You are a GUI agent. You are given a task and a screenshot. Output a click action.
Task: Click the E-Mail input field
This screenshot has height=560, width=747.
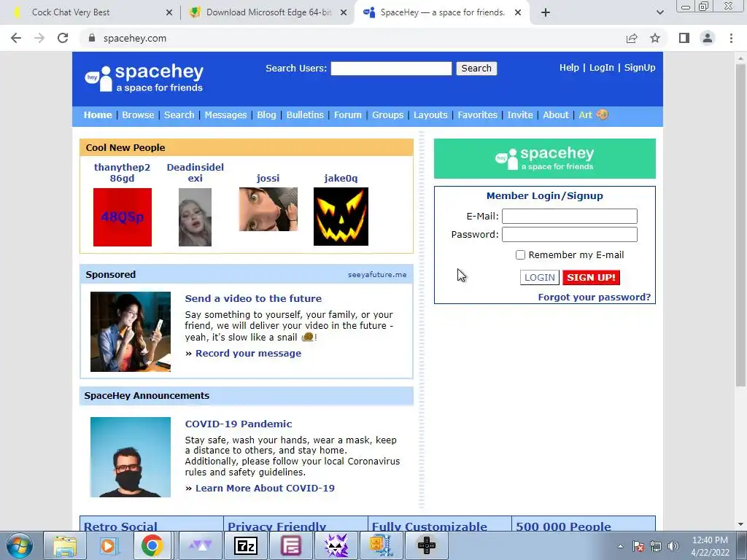[569, 216]
